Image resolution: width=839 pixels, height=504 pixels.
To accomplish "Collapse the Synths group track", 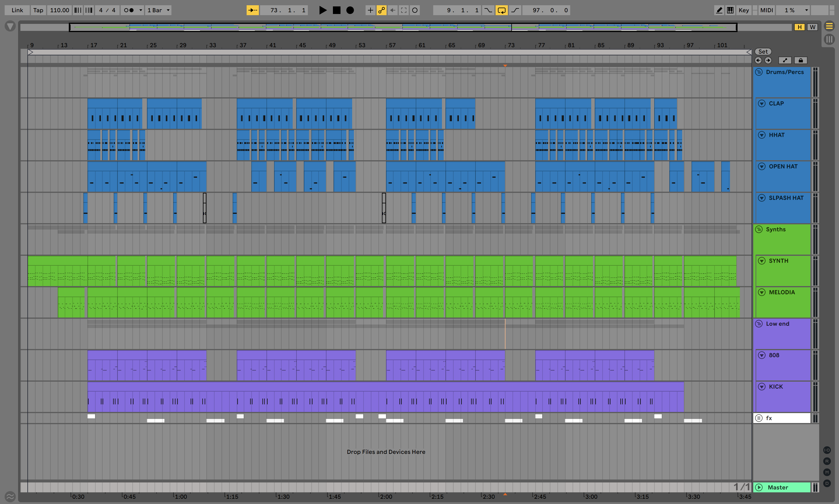I will point(759,230).
